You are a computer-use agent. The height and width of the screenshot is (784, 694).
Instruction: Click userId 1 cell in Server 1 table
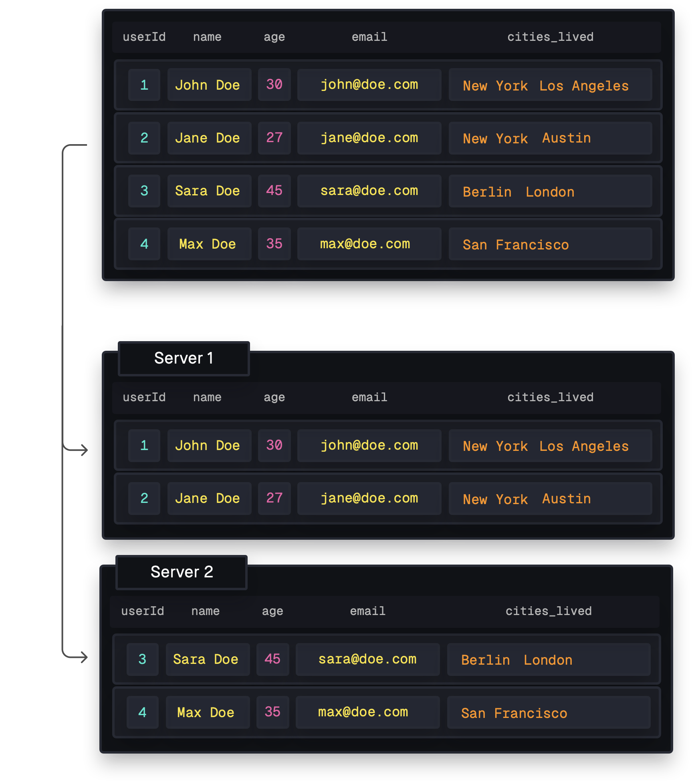pyautogui.click(x=144, y=446)
